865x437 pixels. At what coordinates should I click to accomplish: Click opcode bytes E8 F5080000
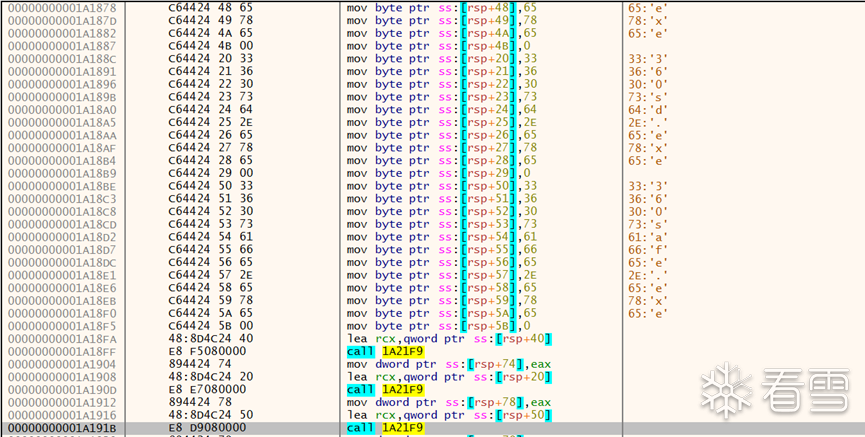click(207, 351)
